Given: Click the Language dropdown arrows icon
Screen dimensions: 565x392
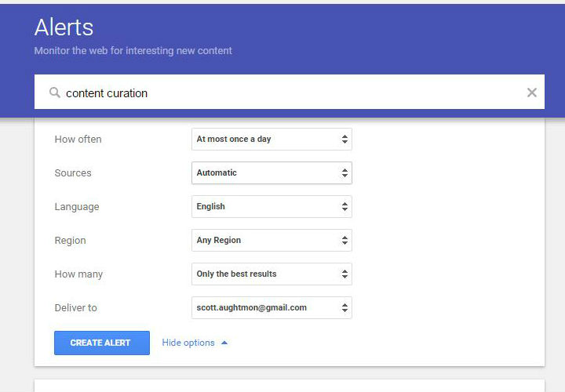Looking at the screenshot, I should [x=344, y=207].
